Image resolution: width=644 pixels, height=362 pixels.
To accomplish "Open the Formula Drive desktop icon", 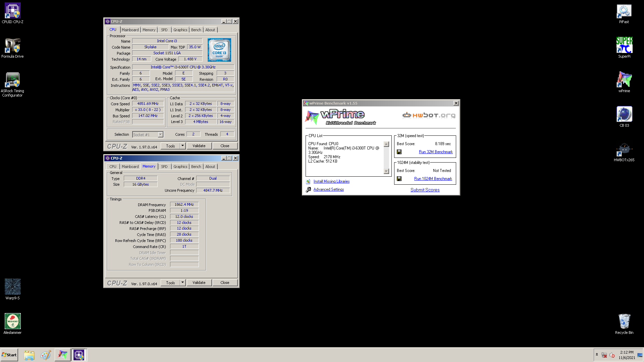I will point(12,48).
